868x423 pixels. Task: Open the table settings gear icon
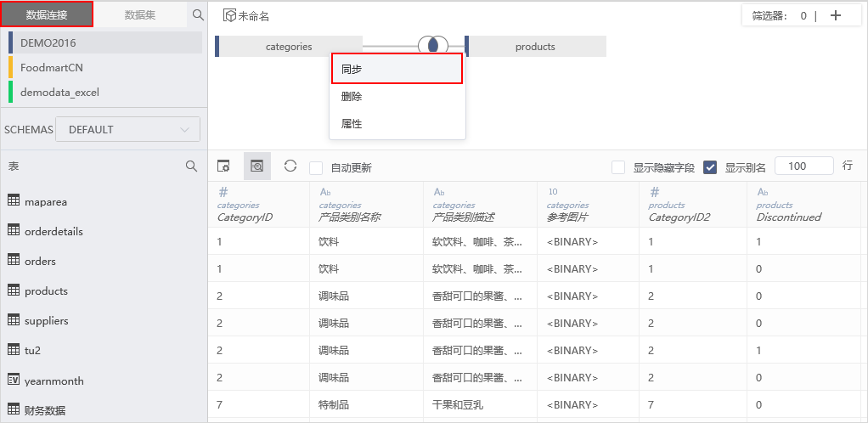(x=223, y=166)
